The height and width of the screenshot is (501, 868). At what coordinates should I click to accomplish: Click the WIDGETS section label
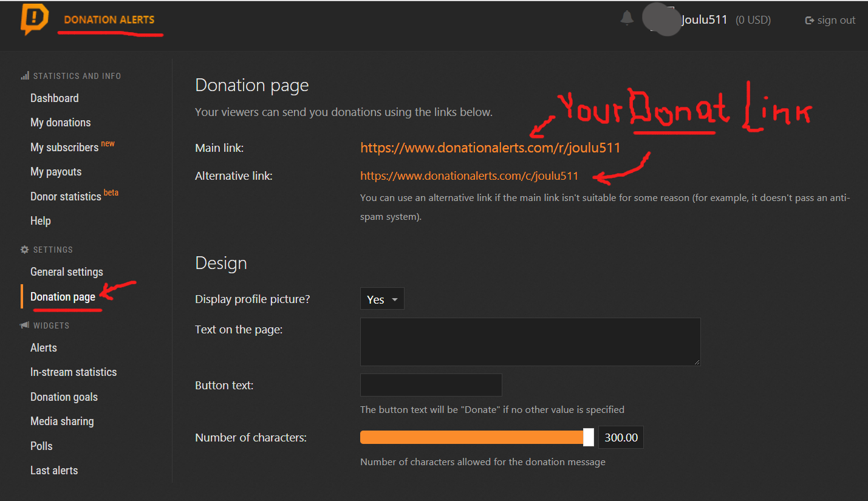click(x=51, y=325)
